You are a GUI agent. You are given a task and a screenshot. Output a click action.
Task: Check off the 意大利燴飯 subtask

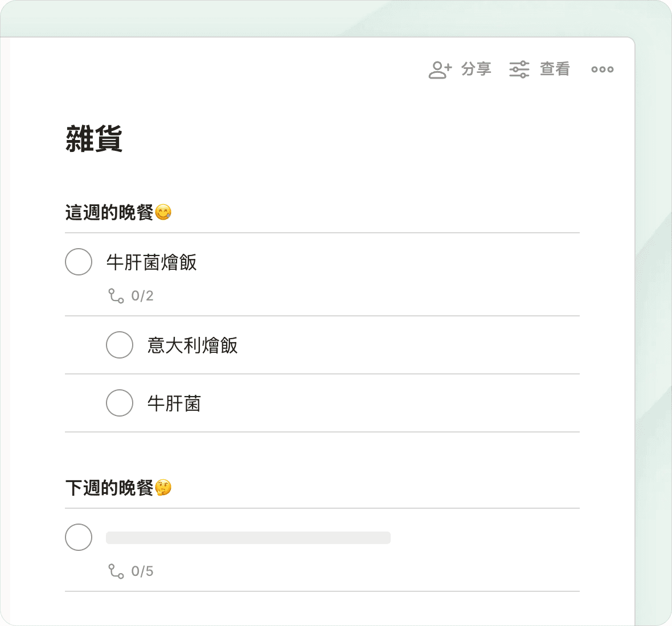[x=120, y=345]
